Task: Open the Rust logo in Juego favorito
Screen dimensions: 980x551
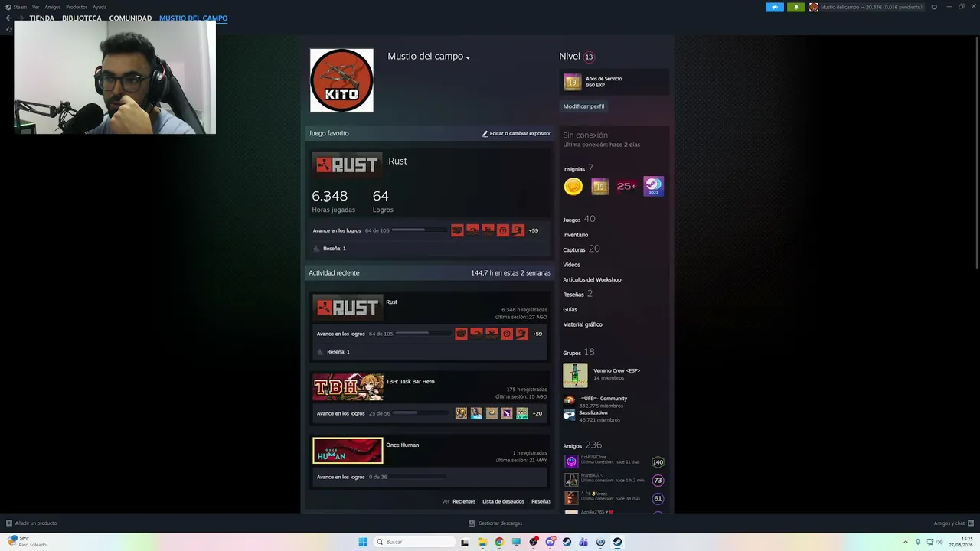Action: pos(347,164)
